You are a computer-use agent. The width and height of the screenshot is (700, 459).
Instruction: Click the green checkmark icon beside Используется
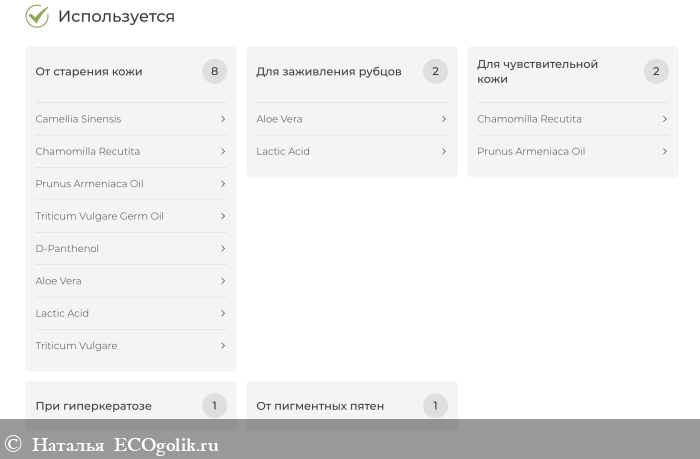point(37,16)
